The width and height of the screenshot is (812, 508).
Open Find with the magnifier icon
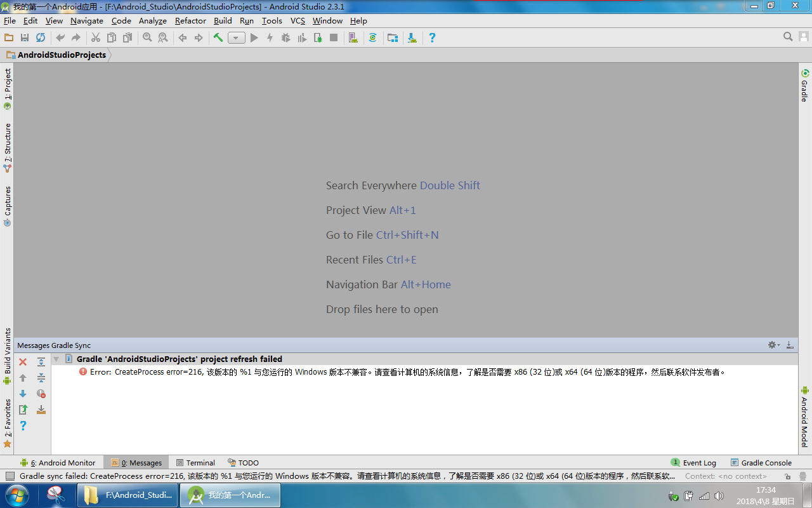(147, 37)
